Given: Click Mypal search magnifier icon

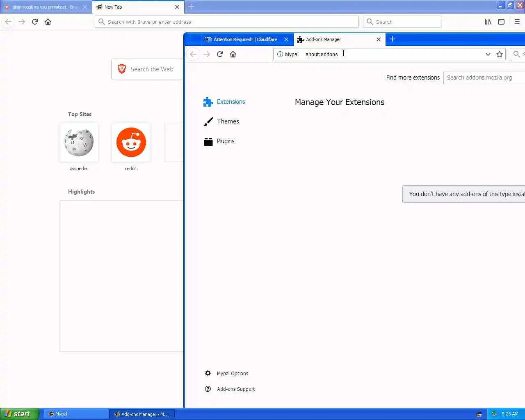Looking at the screenshot, I should (517, 54).
